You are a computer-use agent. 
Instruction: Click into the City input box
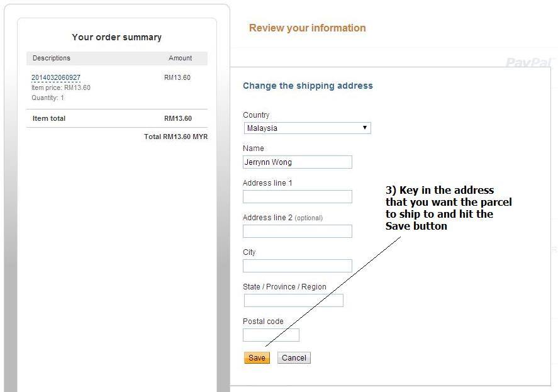(x=298, y=266)
